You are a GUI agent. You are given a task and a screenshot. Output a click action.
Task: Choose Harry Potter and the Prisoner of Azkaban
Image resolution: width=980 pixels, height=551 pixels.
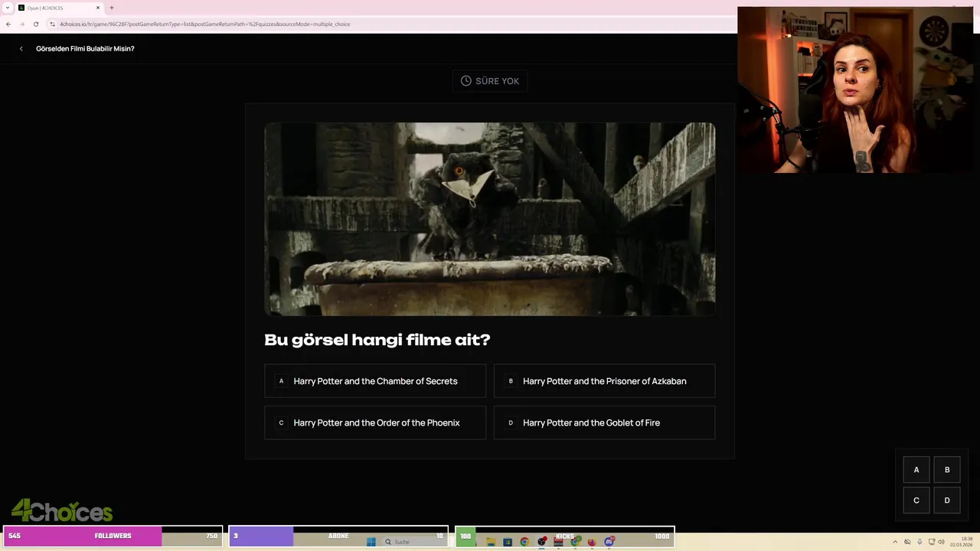pyautogui.click(x=605, y=381)
